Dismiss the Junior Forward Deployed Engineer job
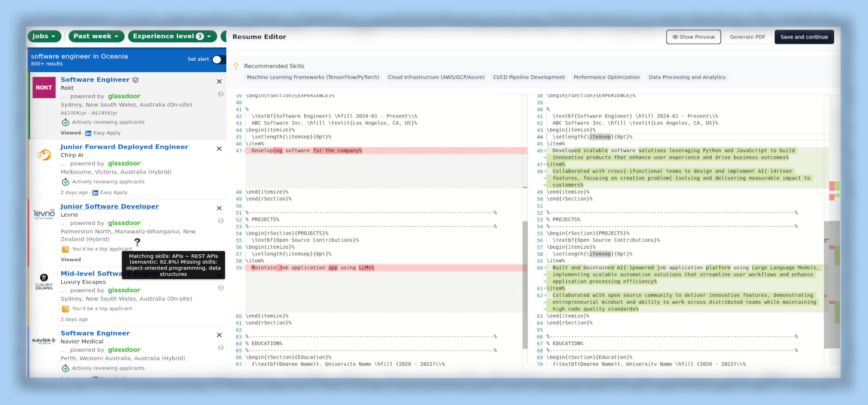The image size is (868, 405). 219,149
